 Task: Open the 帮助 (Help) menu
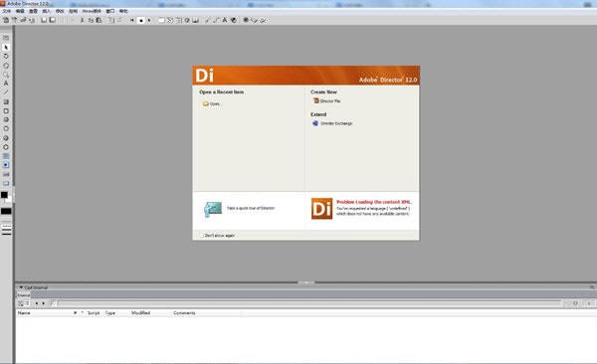123,11
